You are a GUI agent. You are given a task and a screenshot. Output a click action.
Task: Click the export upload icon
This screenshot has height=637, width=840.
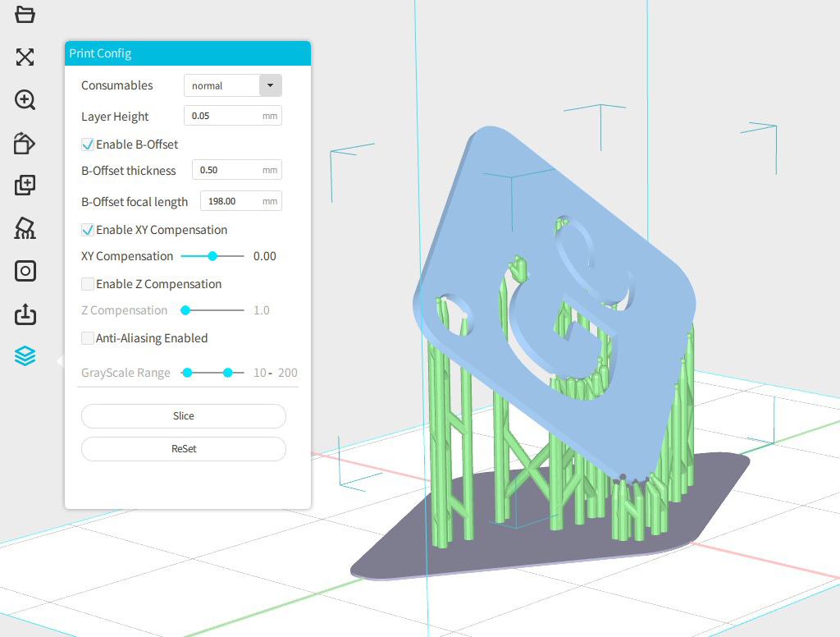pyautogui.click(x=25, y=314)
